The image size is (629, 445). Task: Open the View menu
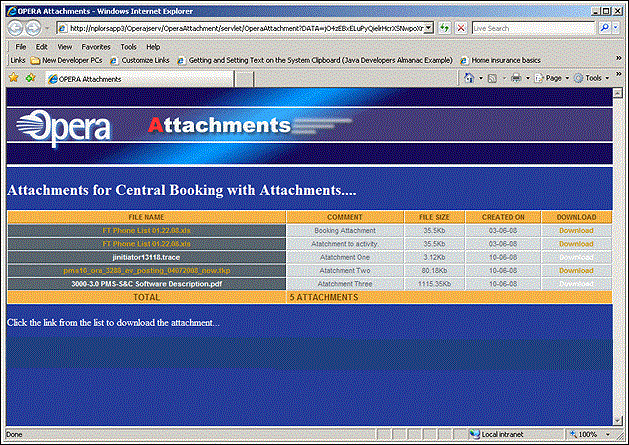[64, 46]
